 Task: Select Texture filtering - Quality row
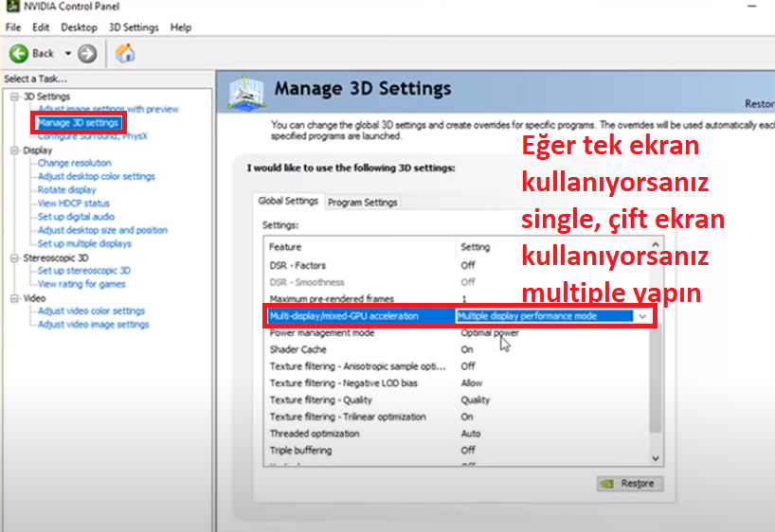coord(458,400)
